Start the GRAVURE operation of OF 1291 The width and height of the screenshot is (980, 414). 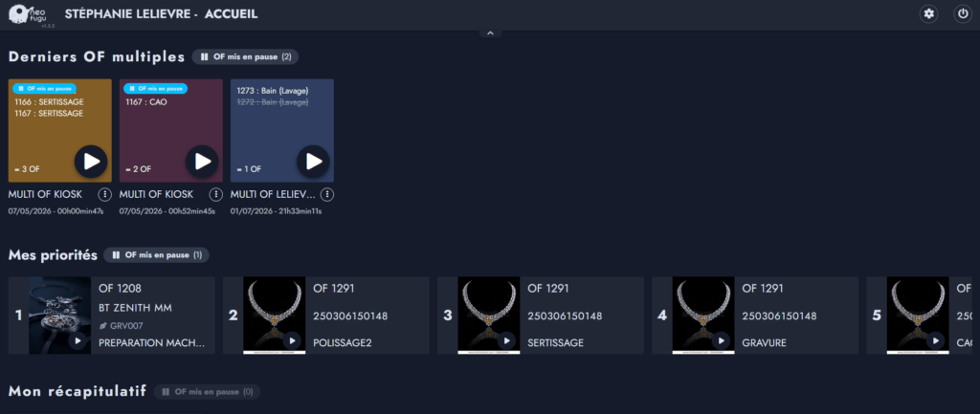(x=721, y=341)
